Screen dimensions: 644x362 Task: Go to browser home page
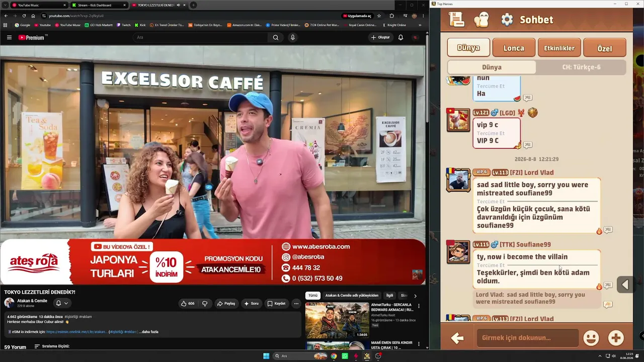coord(33,16)
